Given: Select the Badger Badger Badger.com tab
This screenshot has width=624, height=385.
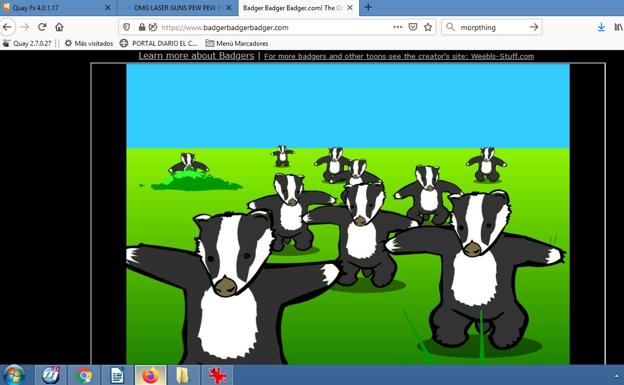Looking at the screenshot, I should (298, 8).
